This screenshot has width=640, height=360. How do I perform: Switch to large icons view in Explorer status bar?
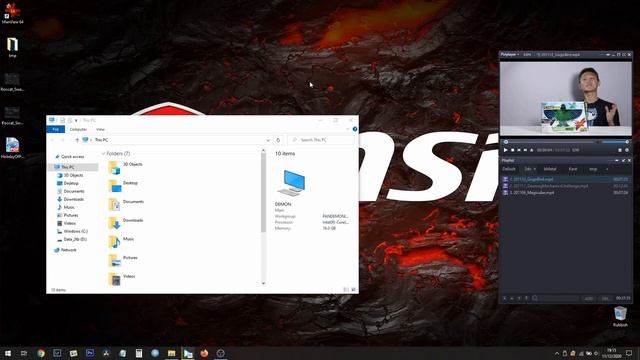[353, 290]
